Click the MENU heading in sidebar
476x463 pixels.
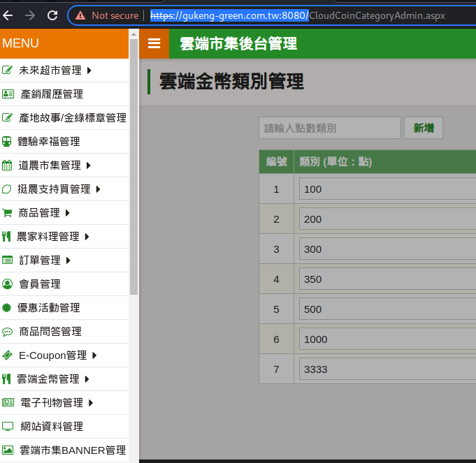(x=21, y=43)
